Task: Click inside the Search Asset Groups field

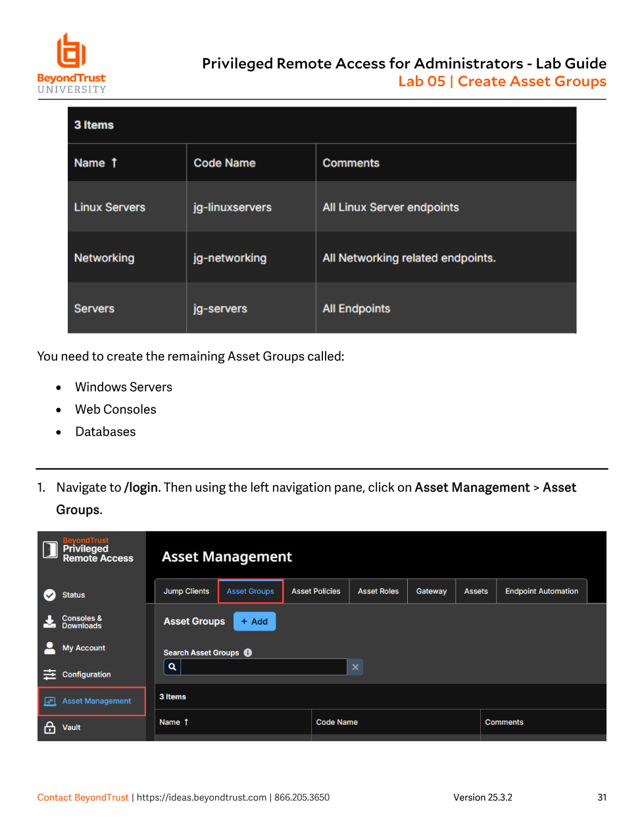Action: 264,667
